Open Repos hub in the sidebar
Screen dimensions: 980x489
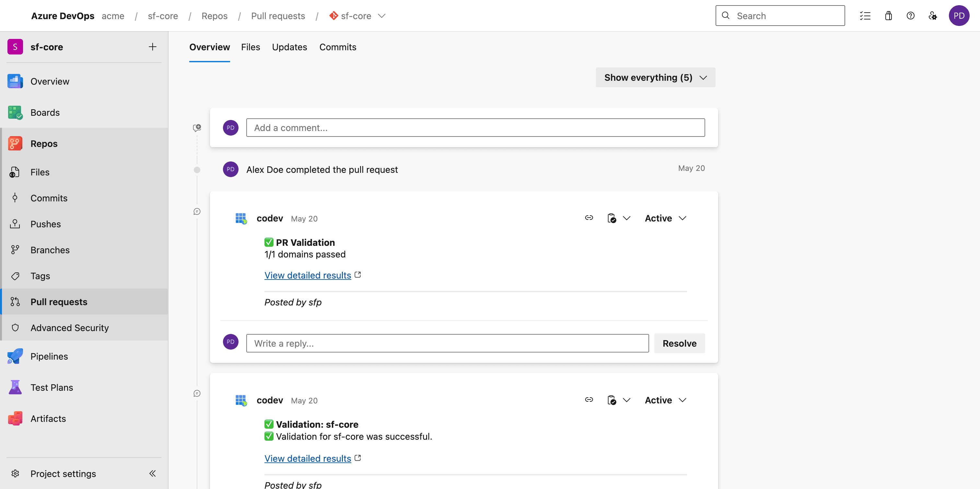coord(84,144)
